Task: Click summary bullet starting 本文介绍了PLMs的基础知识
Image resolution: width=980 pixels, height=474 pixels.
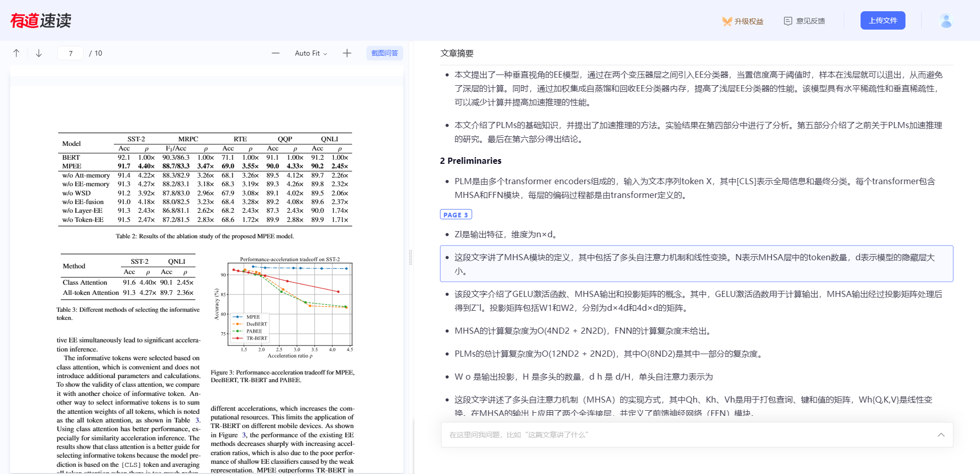Action: [698, 132]
